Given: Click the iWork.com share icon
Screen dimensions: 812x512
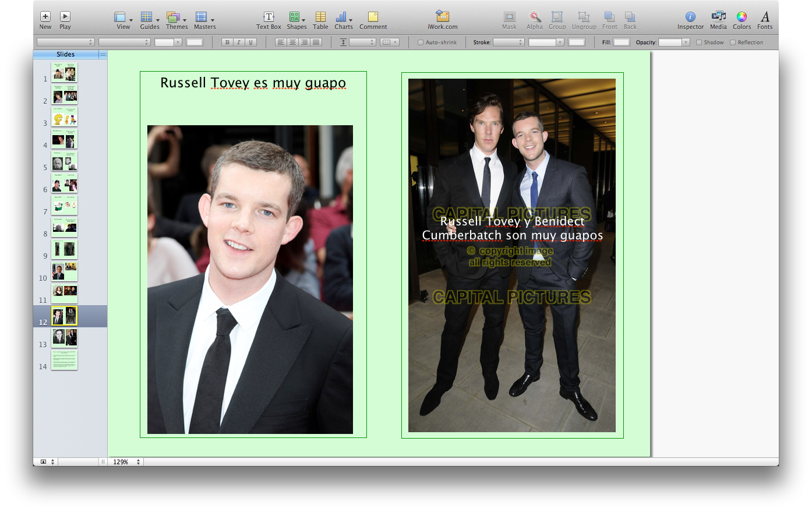Looking at the screenshot, I should pos(442,17).
